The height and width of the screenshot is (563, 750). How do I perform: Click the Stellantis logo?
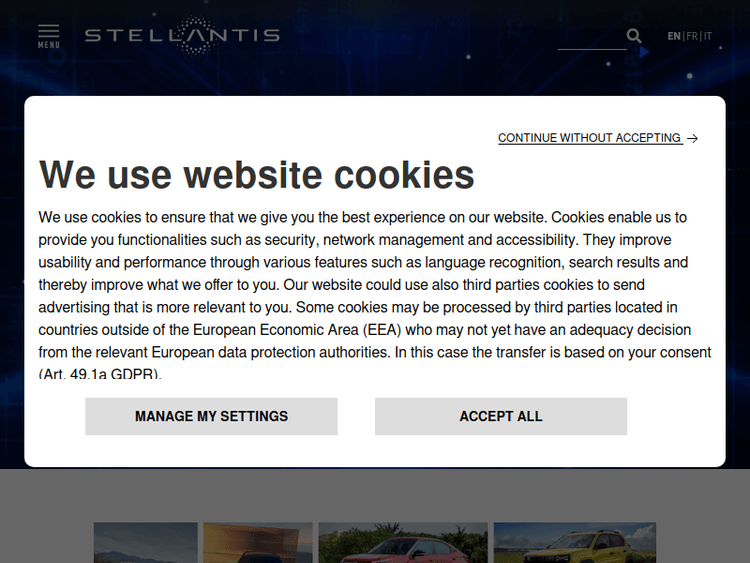(x=182, y=35)
